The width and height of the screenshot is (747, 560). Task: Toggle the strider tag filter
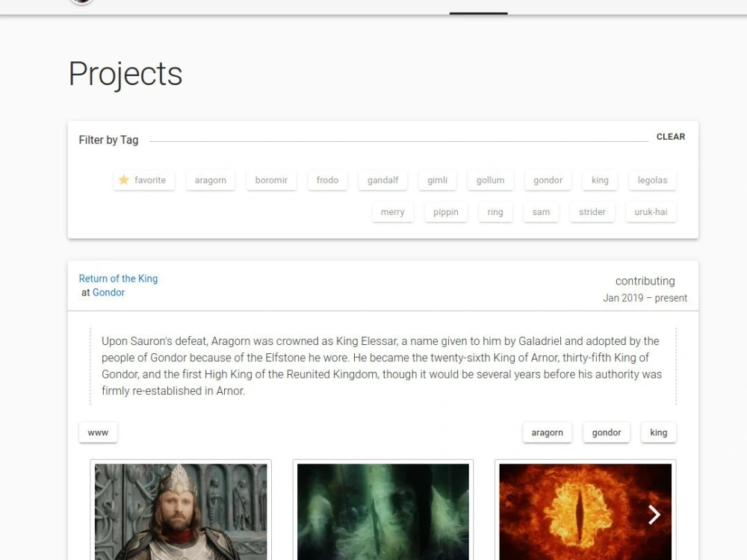pyautogui.click(x=592, y=212)
